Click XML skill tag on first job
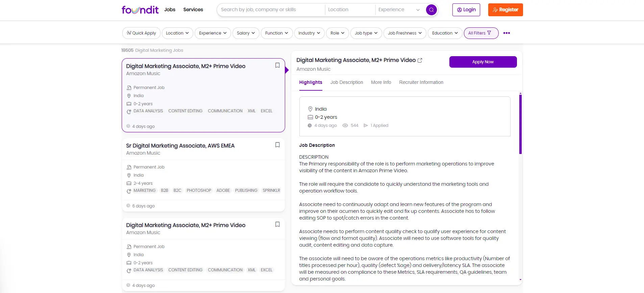Viewport: 644px width, 293px height. [251, 111]
